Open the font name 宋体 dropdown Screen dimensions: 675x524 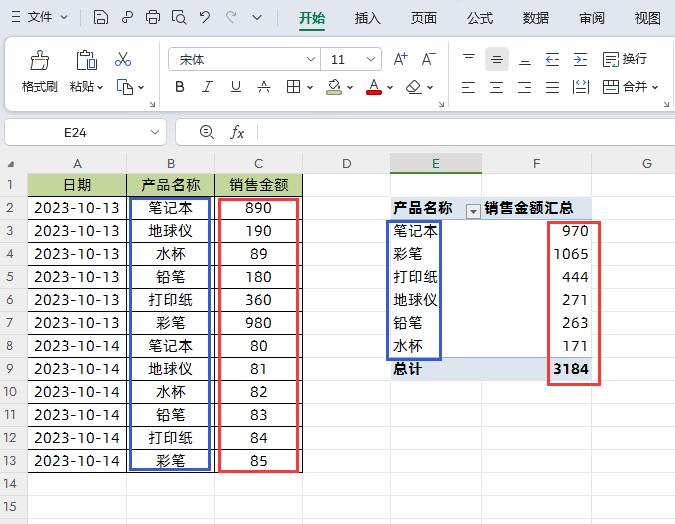pos(310,59)
